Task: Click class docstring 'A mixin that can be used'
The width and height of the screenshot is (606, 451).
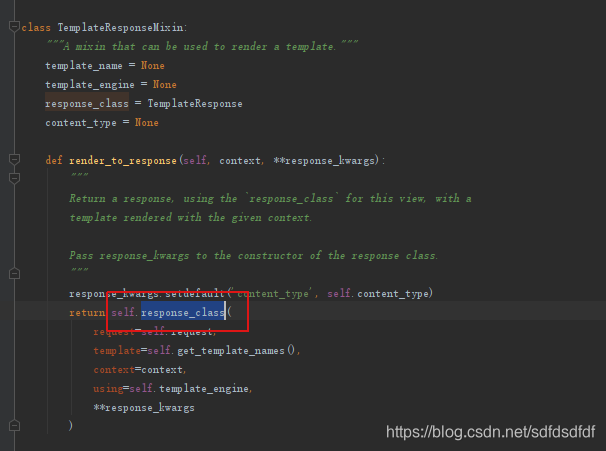Action: 202,47
